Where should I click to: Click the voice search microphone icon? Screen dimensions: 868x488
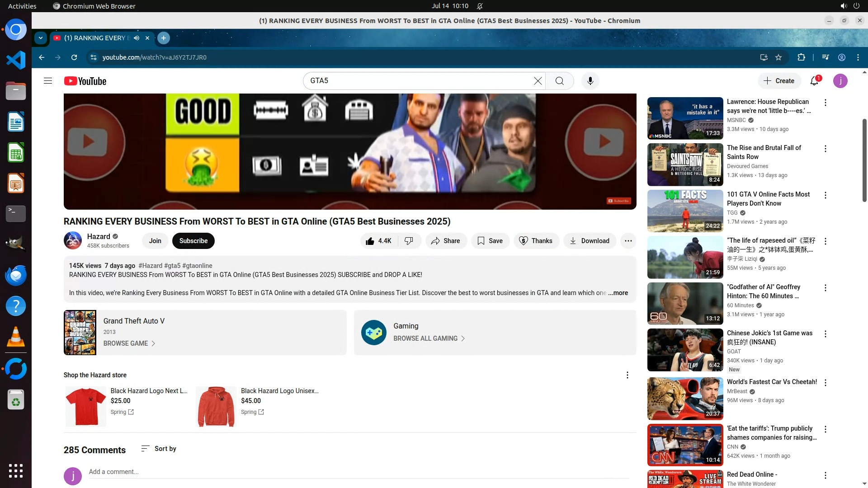pyautogui.click(x=590, y=81)
